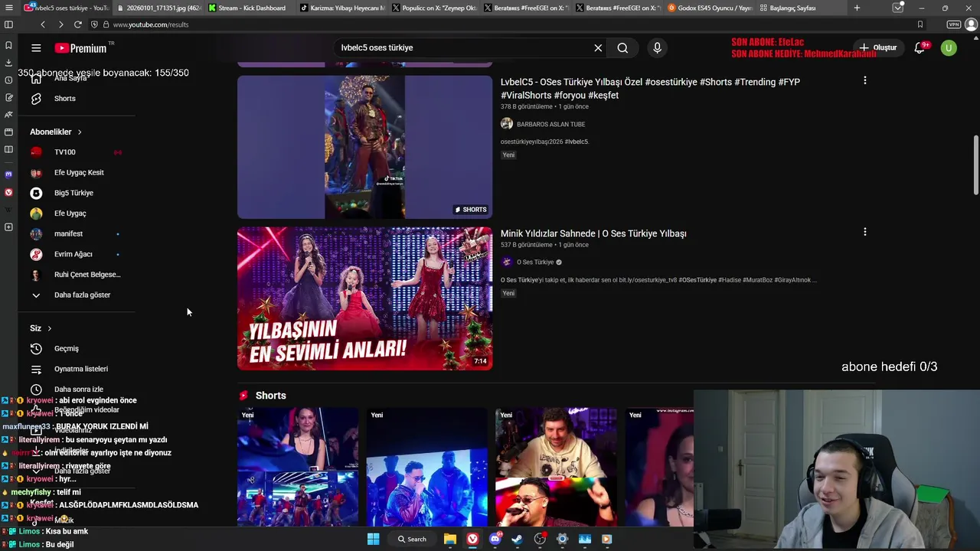Image resolution: width=980 pixels, height=551 pixels.
Task: Switch to the Karizma TikTok tab
Action: click(342, 8)
